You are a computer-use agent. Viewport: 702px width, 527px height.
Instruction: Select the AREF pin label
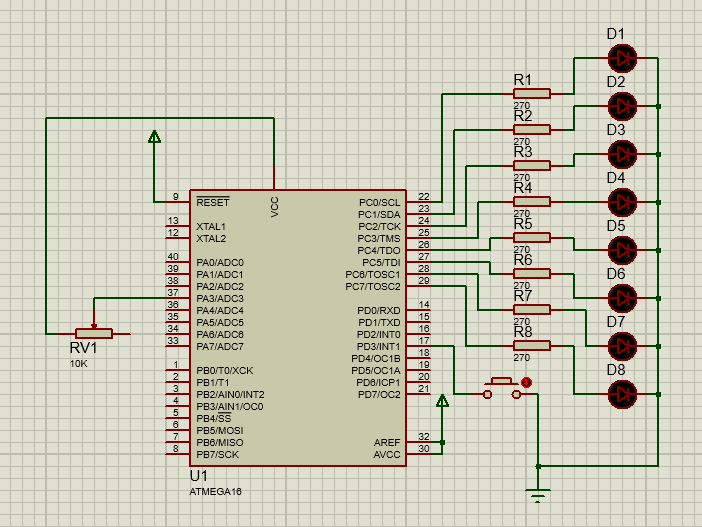387,442
